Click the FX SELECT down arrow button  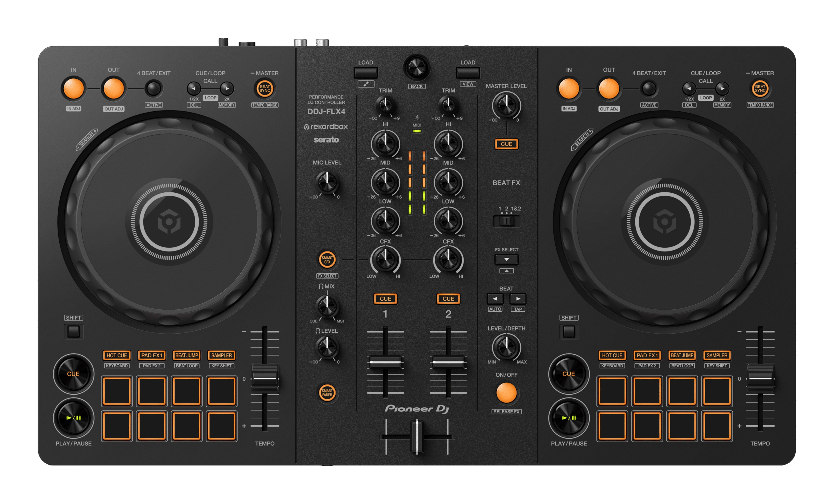point(506,260)
